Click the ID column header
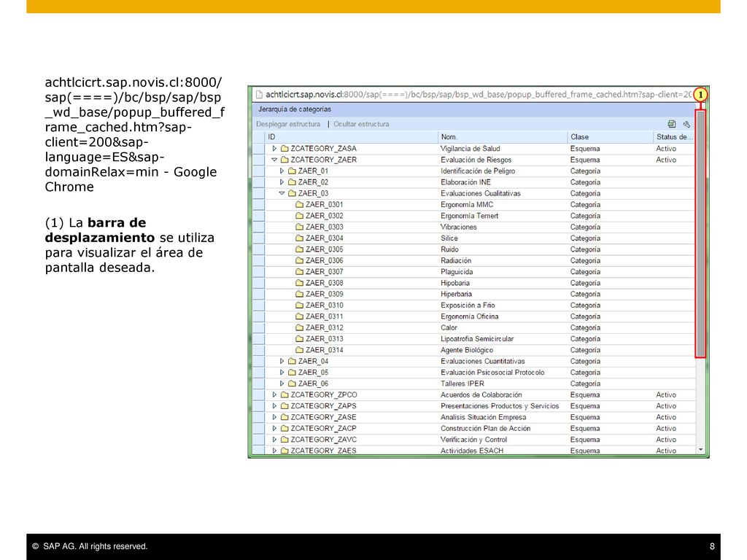 click(x=351, y=136)
